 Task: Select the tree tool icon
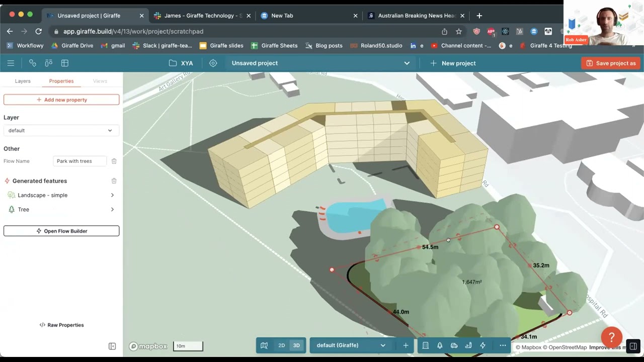pyautogui.click(x=440, y=345)
